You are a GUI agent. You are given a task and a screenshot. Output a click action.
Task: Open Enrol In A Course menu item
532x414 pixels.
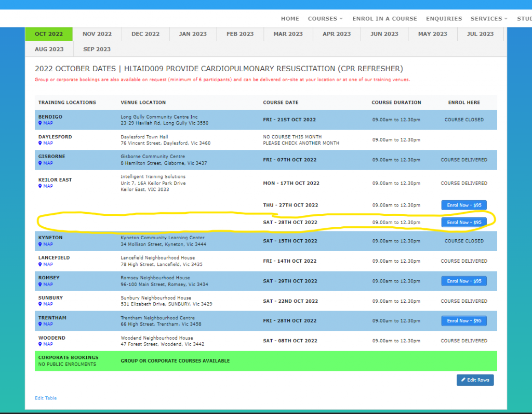tap(385, 19)
